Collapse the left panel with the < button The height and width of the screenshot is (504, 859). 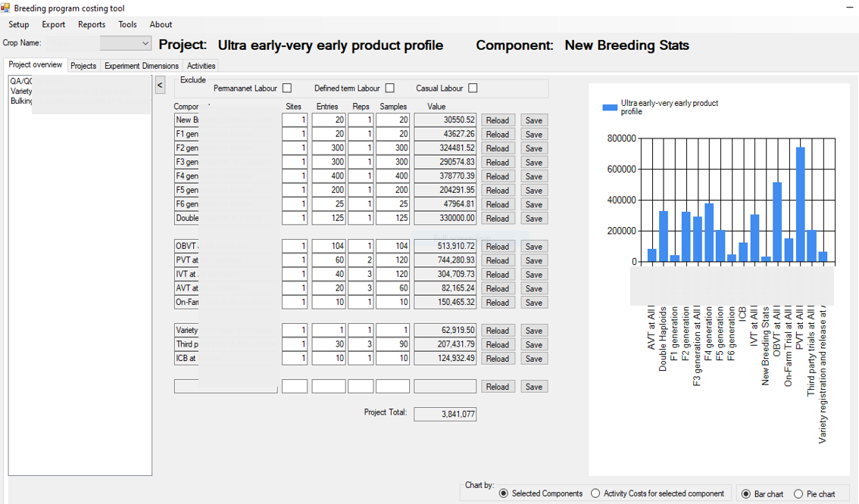tap(160, 86)
